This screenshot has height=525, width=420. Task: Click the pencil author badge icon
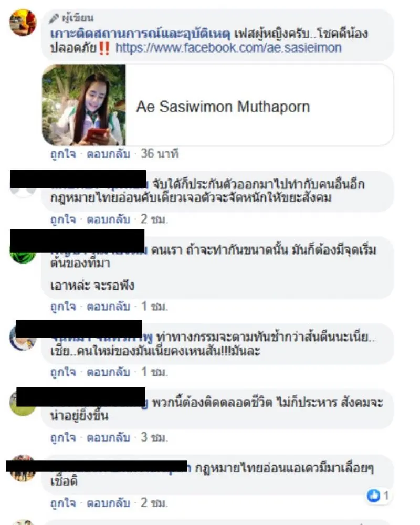(x=54, y=18)
